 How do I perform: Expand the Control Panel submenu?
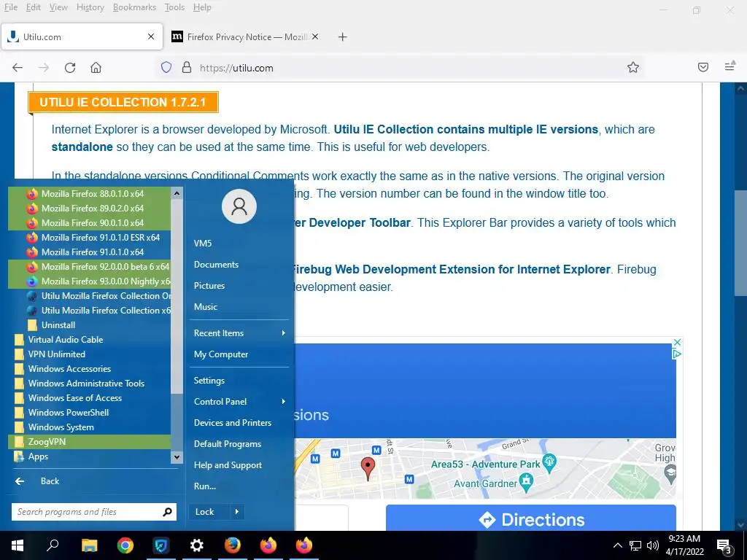tap(239, 402)
